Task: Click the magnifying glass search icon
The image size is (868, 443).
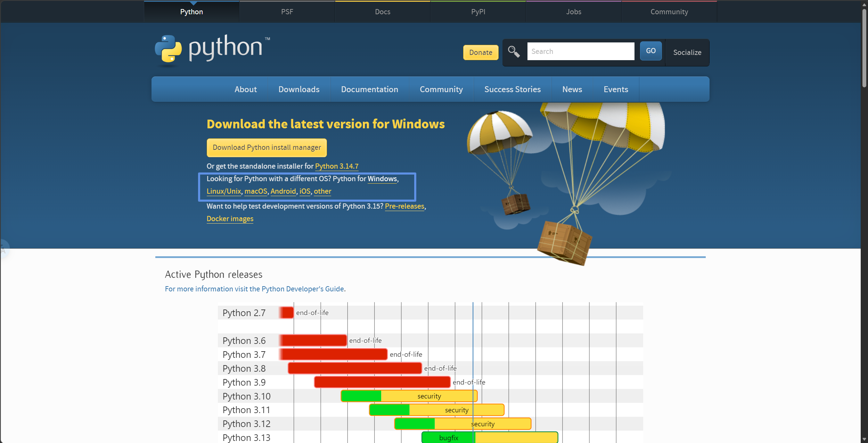Action: coord(514,51)
